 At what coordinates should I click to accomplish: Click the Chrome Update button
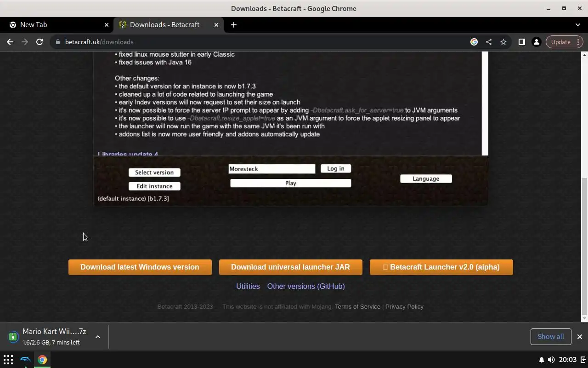click(x=565, y=42)
